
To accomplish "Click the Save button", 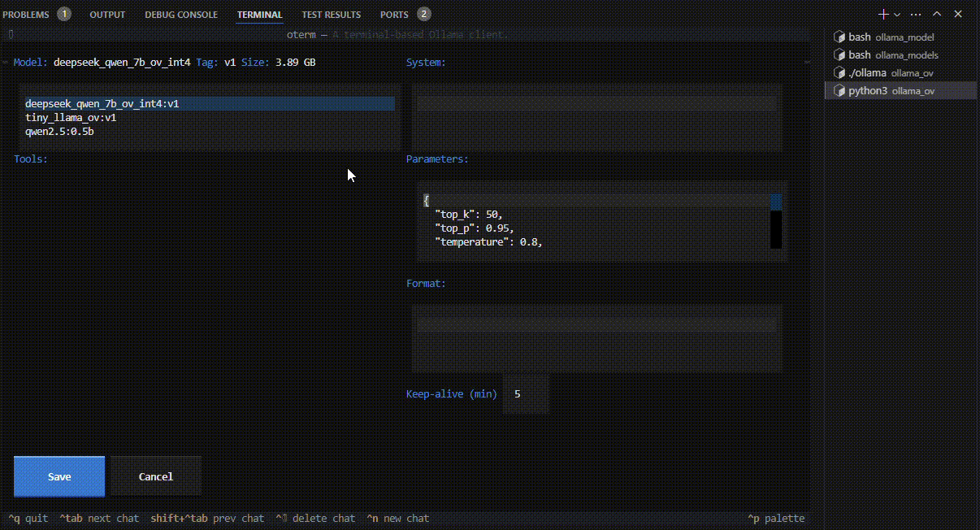I will pos(59,476).
